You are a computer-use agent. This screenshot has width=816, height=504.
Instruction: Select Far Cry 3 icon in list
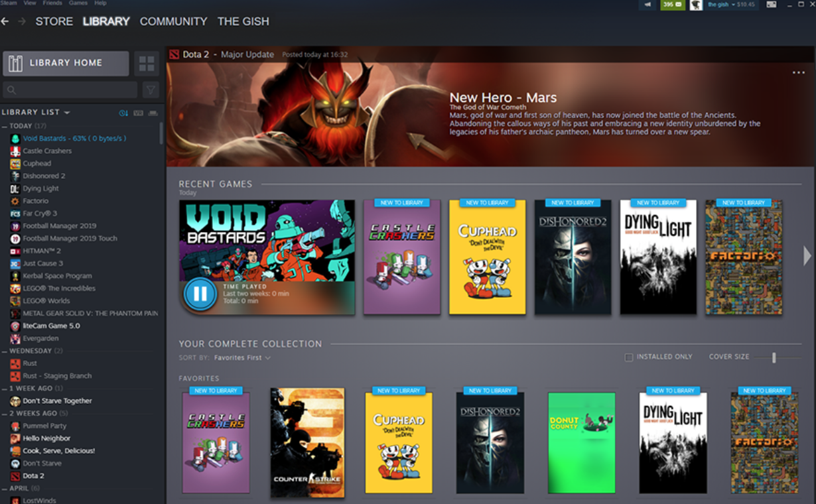click(15, 214)
